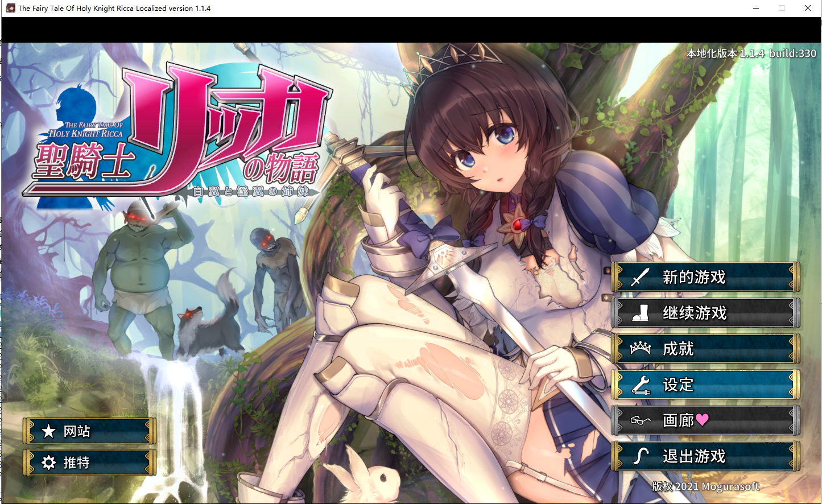Screen dimensions: 822x504
Task: Click the 版权 2021 Mogurasoft copyright text
Action: [x=705, y=486]
